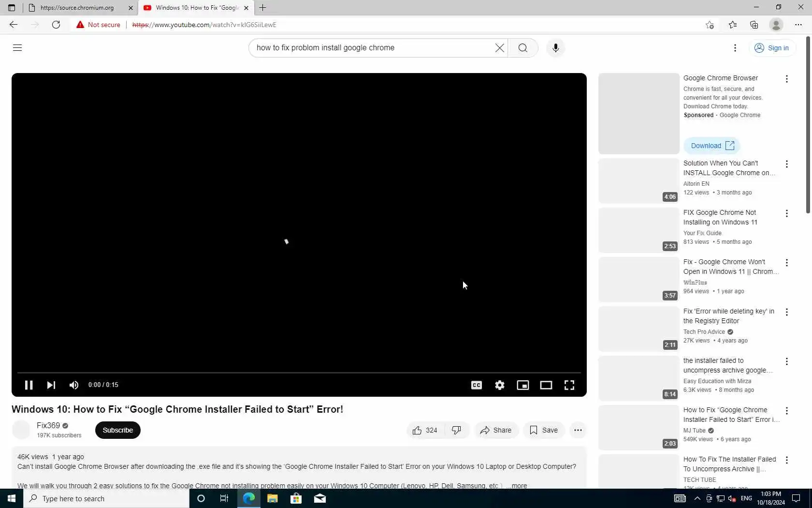Pause the video playback

(x=29, y=385)
